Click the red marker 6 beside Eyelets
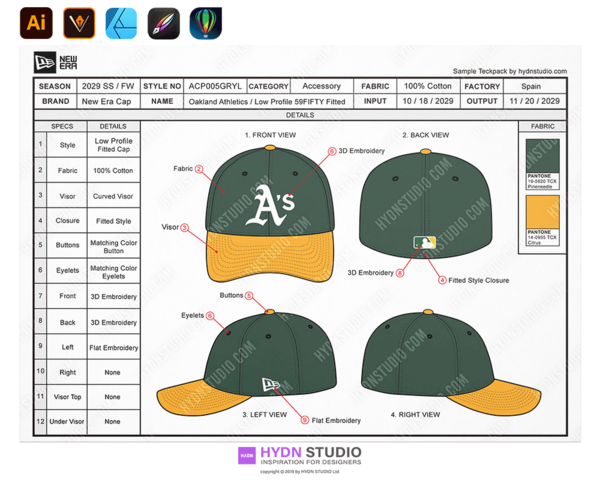The width and height of the screenshot is (600, 480). click(x=210, y=316)
